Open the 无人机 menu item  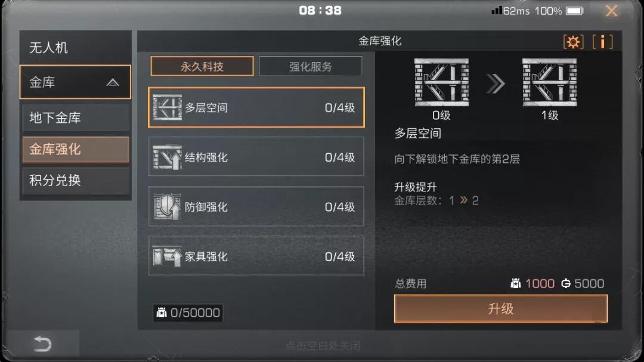76,47
